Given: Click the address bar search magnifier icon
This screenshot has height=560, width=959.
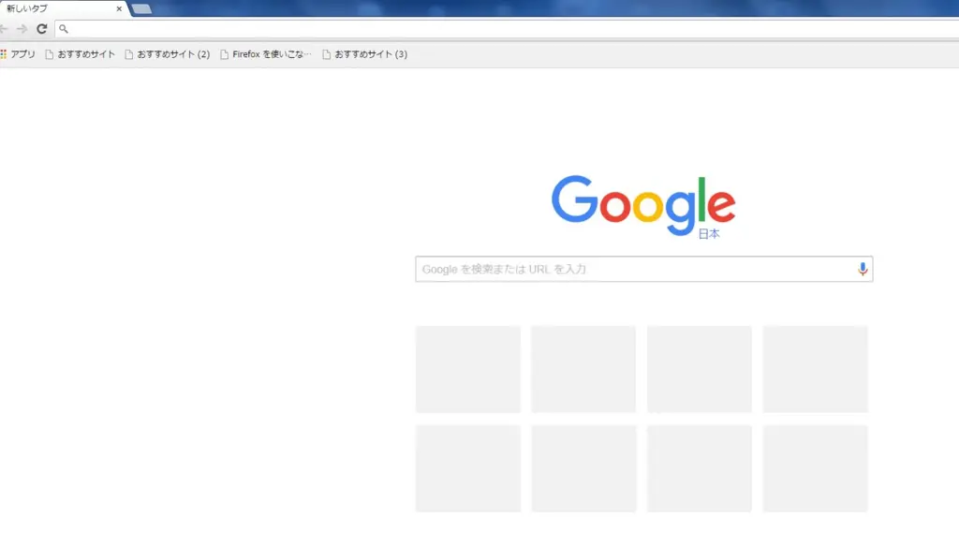Looking at the screenshot, I should [x=63, y=29].
